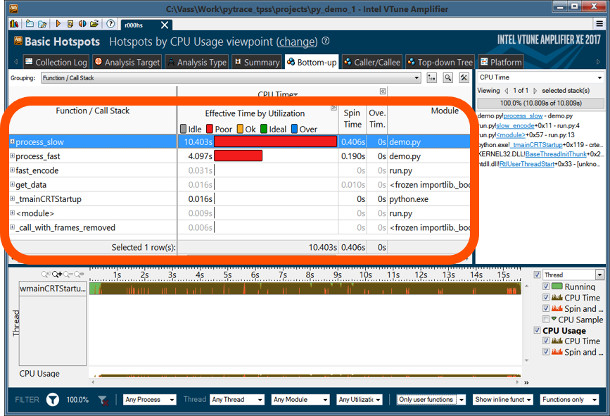Click the previous stack arrow beside 1 of 1

[x=507, y=91]
